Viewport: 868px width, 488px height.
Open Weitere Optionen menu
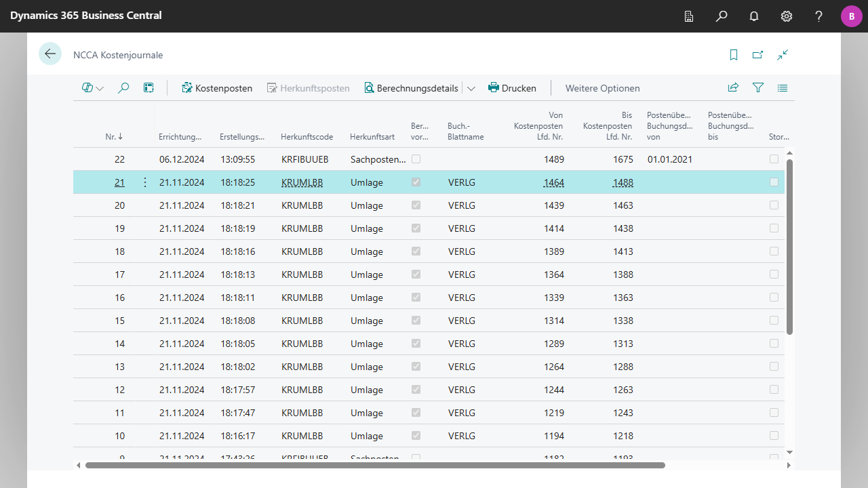602,88
